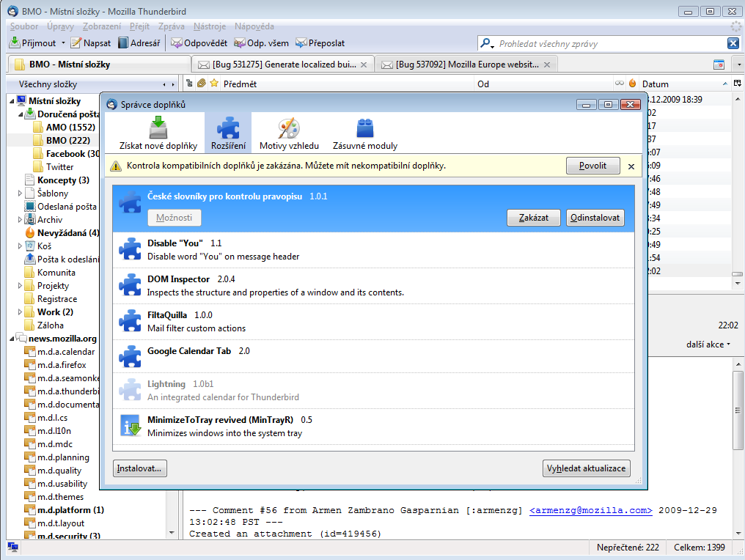Click the online status icon in status bar
The height and width of the screenshot is (560, 745).
(12, 548)
